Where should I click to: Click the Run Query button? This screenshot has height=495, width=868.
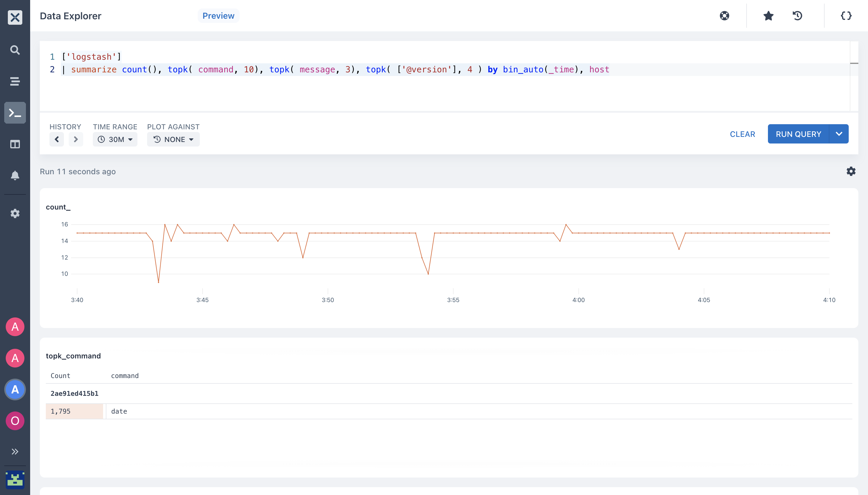[798, 134]
